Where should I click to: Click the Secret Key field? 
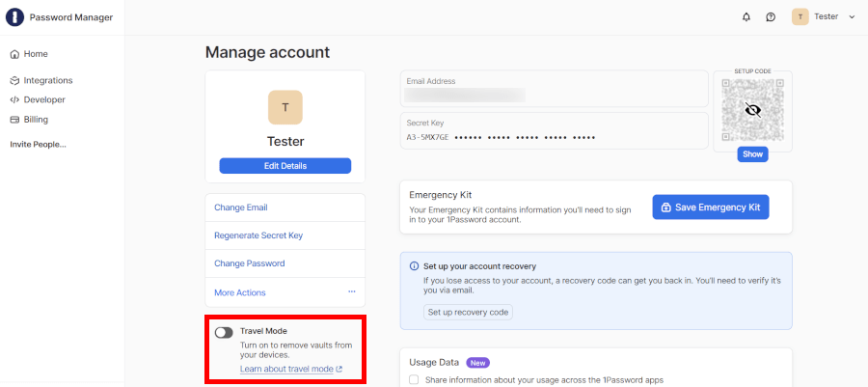pos(555,130)
